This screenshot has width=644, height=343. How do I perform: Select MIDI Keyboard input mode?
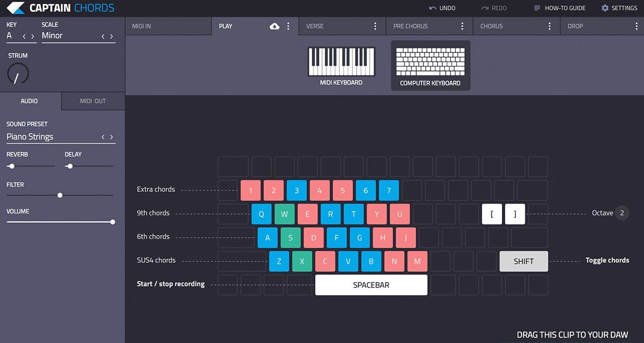coord(341,66)
